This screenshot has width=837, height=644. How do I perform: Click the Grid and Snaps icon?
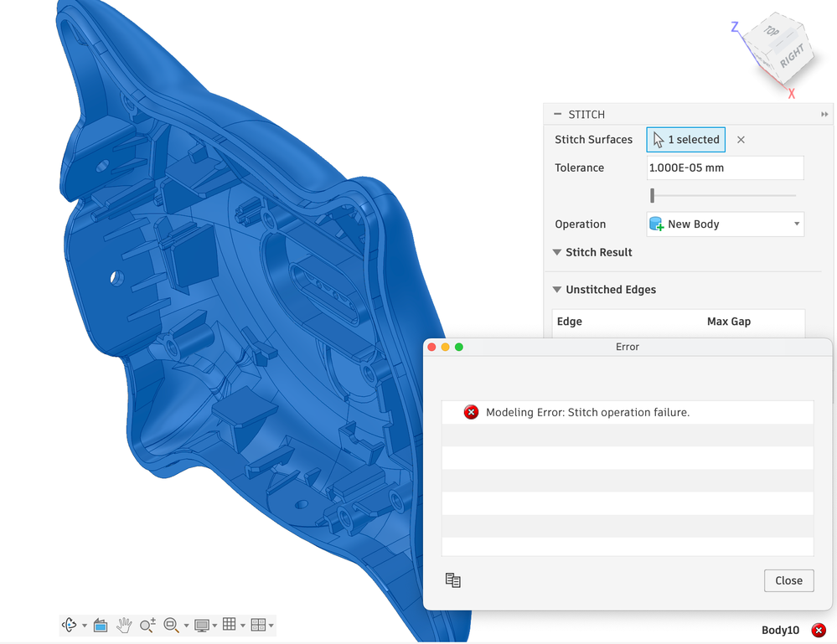pos(230,624)
